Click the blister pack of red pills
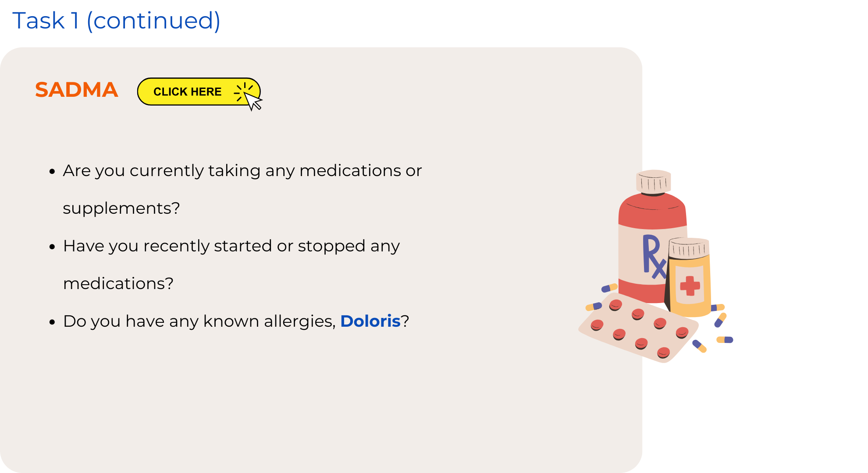Screen dimensions: 868x473 [x=639, y=328]
